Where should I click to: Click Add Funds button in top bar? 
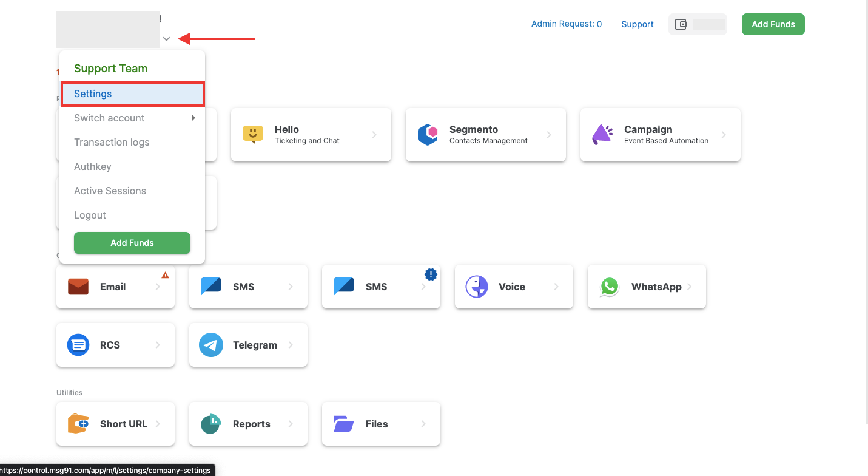[x=773, y=24]
